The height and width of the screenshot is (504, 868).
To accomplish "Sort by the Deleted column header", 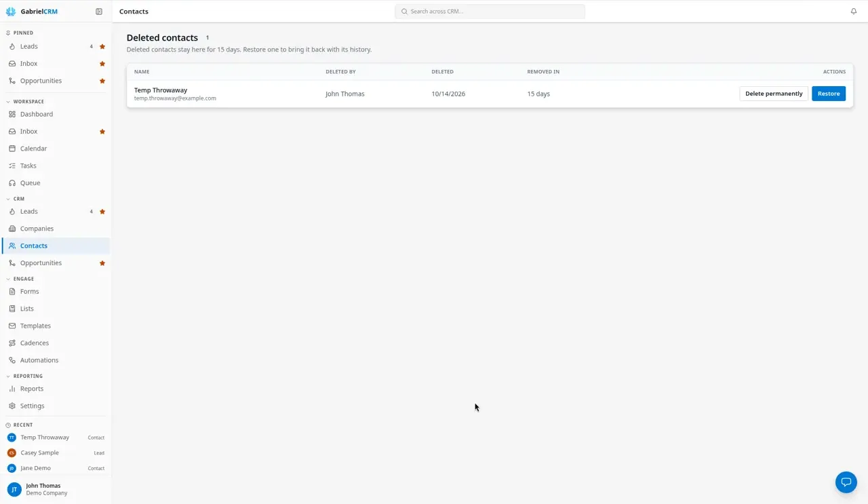I will (x=442, y=72).
